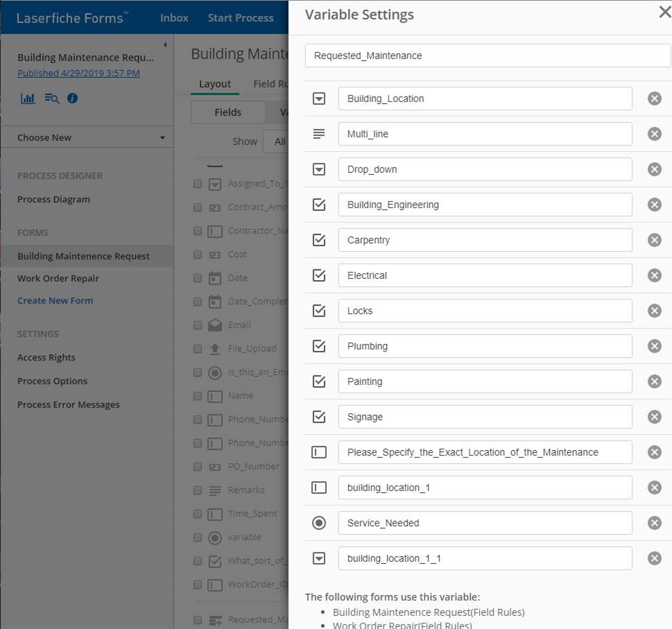Check the box next to Cost field
Image resolution: width=672 pixels, height=629 pixels.
[x=198, y=255]
